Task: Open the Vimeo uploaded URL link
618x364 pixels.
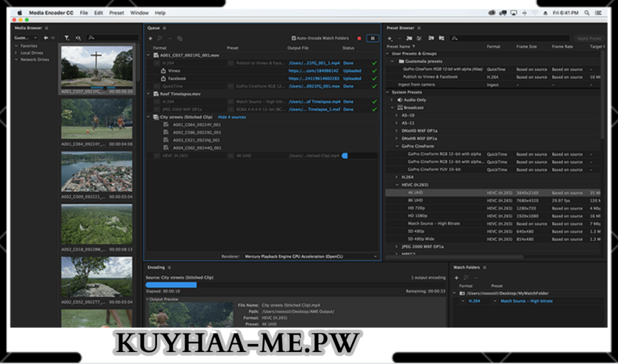Action: pyautogui.click(x=313, y=71)
